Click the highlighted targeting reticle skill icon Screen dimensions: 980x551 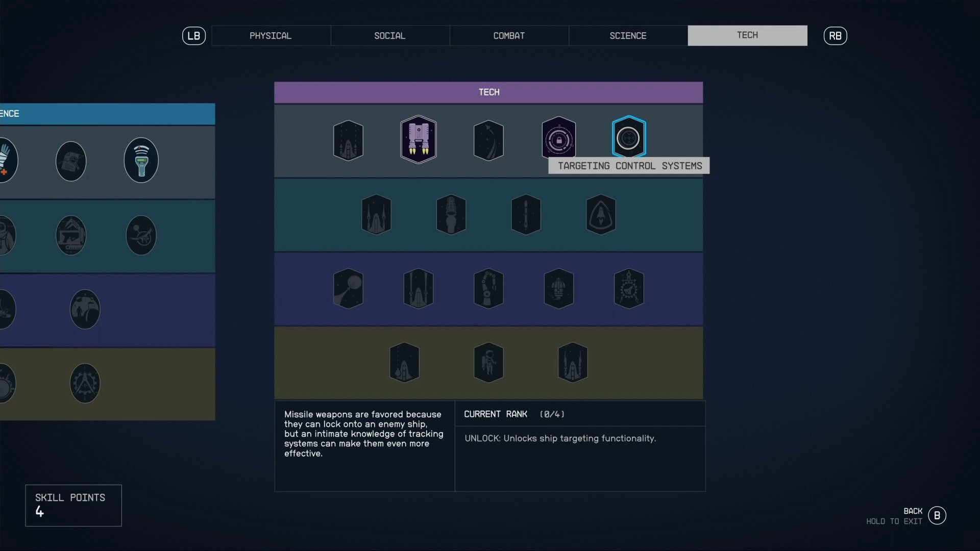click(x=629, y=137)
